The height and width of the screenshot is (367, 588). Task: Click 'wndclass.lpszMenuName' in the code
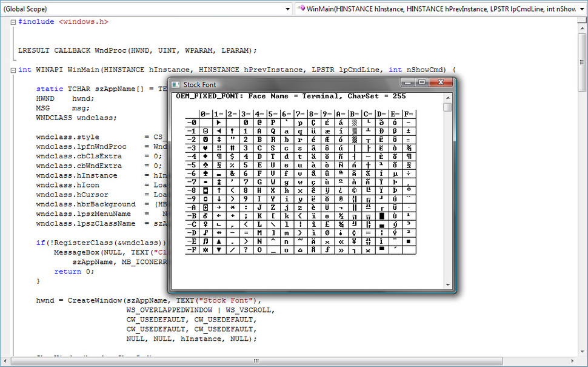[83, 214]
